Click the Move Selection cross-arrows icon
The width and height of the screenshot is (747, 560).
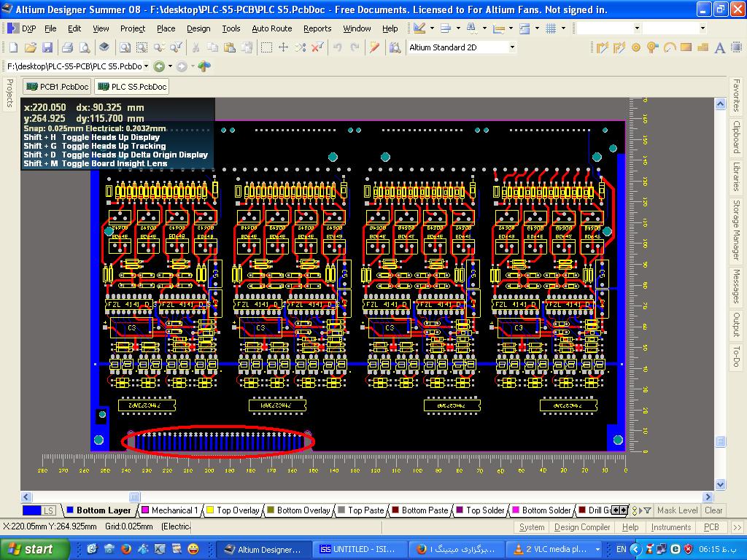tap(284, 47)
